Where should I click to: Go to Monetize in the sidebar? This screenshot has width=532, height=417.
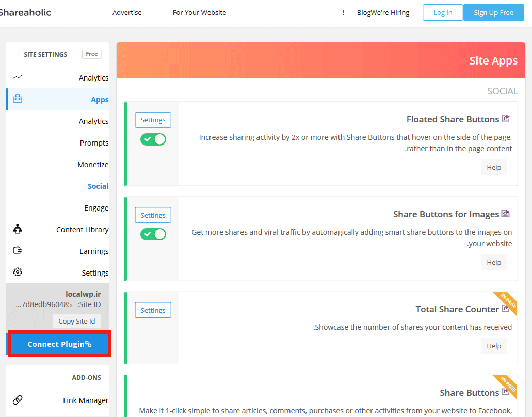click(x=93, y=165)
